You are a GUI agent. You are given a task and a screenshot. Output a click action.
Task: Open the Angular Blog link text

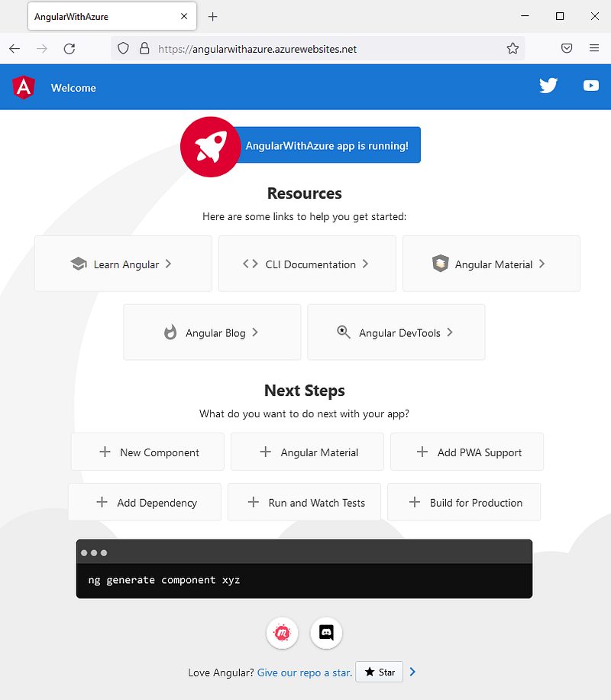pos(215,333)
